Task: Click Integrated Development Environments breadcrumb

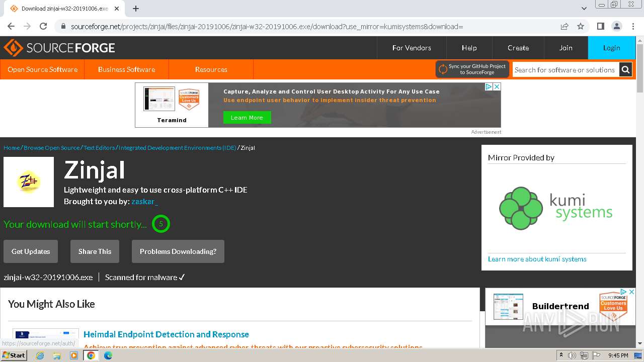Action: (x=178, y=148)
